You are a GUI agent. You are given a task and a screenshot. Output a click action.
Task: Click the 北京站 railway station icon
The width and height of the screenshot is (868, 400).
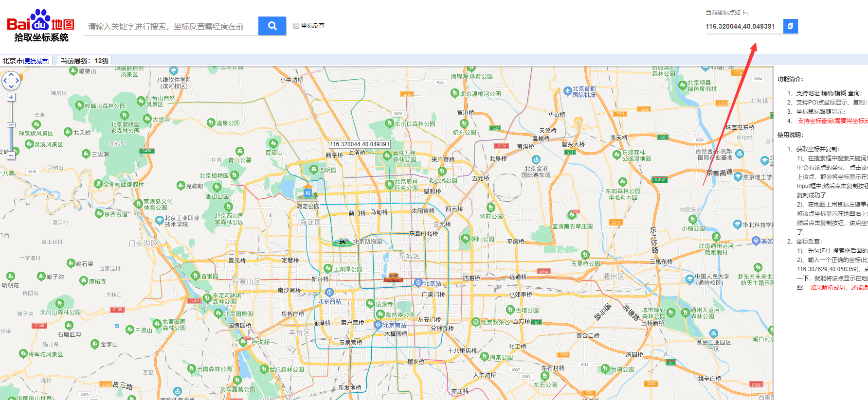click(x=418, y=283)
